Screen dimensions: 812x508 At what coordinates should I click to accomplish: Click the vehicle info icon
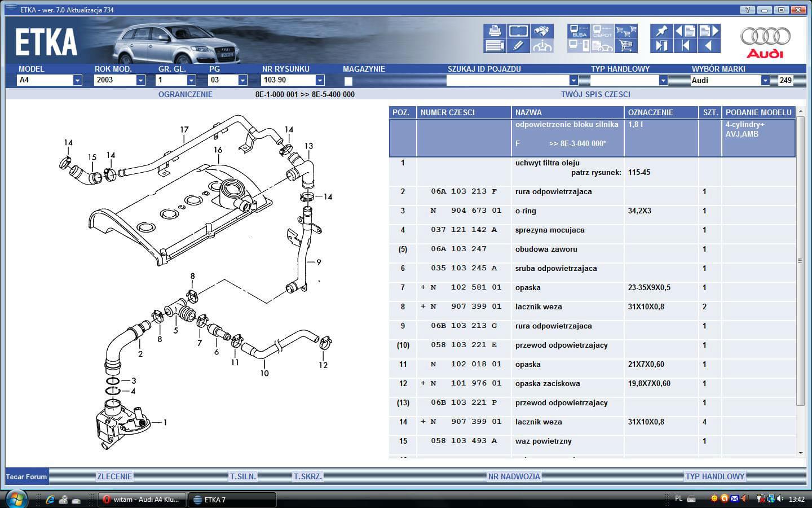pyautogui.click(x=542, y=46)
